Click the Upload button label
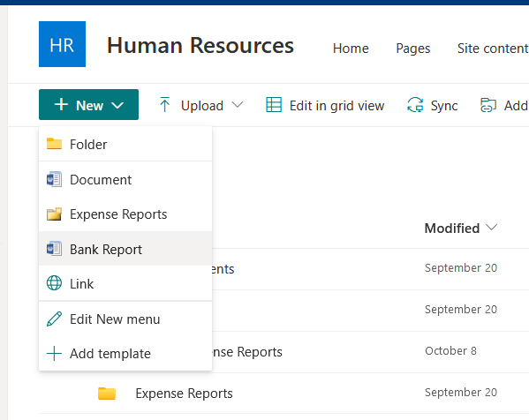This screenshot has height=420, width=529. click(x=202, y=106)
